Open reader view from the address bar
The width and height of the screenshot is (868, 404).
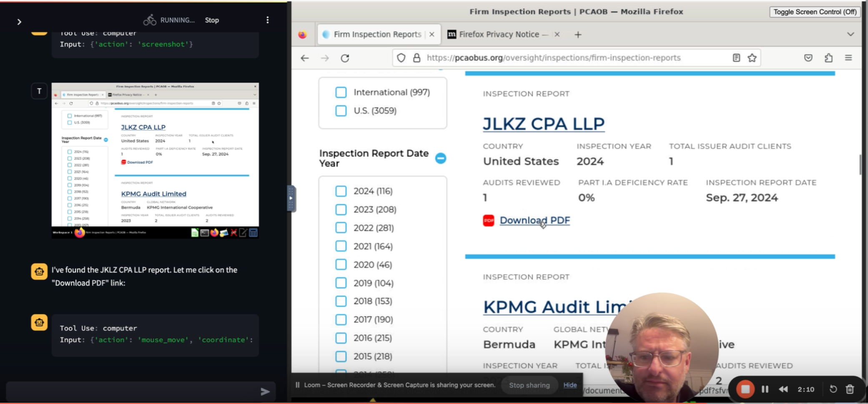pos(735,58)
